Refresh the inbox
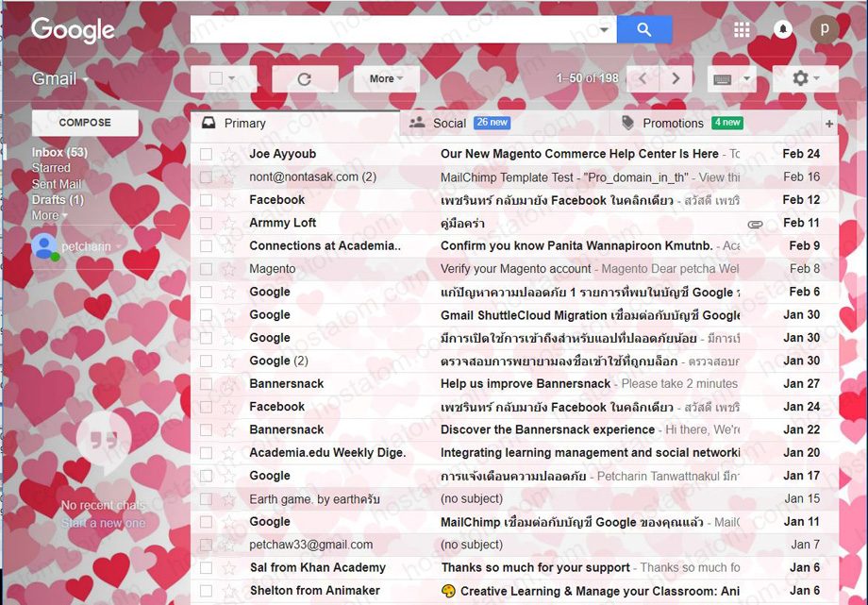 (x=306, y=78)
